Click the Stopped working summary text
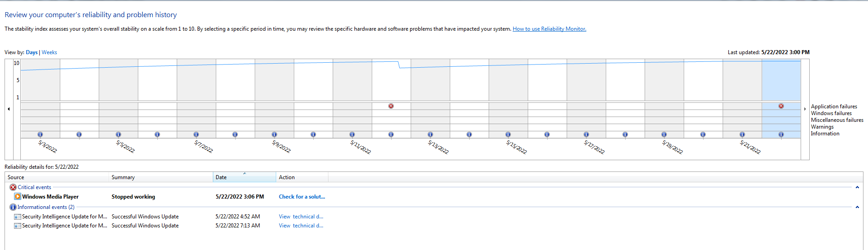The height and width of the screenshot is (250, 868). 133,197
